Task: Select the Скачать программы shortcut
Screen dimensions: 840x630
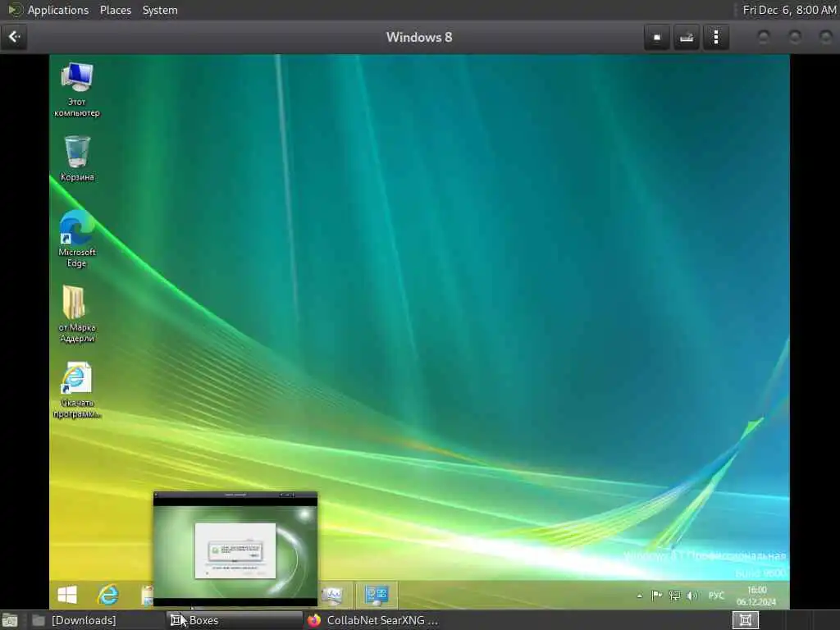Action: 76,390
